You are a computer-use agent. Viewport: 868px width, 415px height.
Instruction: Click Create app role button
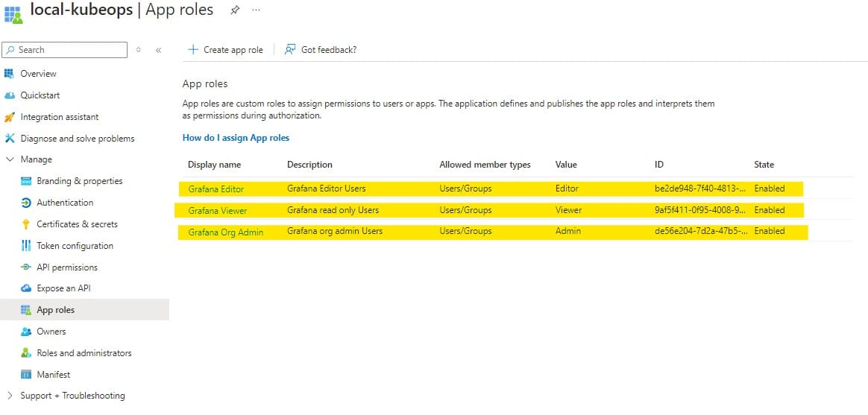coord(226,50)
